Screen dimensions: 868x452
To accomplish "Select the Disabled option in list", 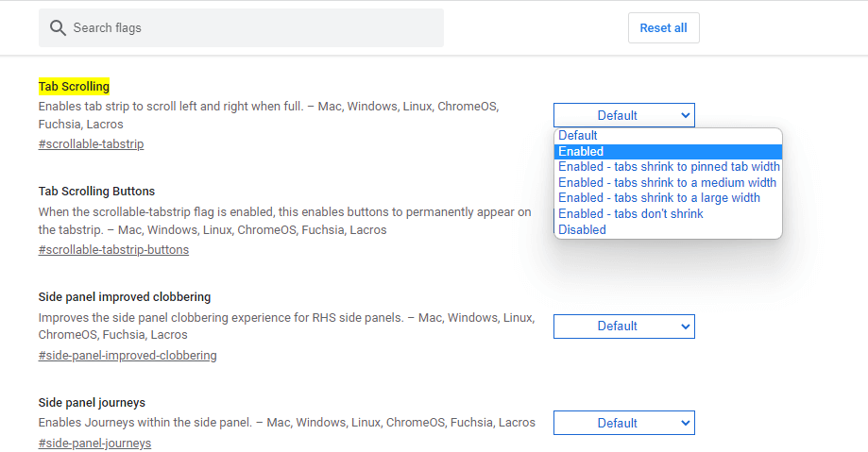I will pos(582,229).
